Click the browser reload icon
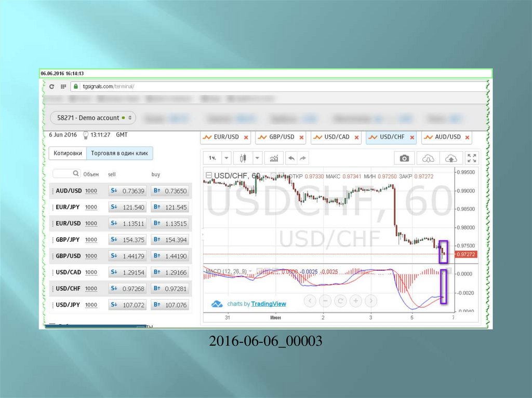Screen dimensions: 532x398 [x=51, y=87]
